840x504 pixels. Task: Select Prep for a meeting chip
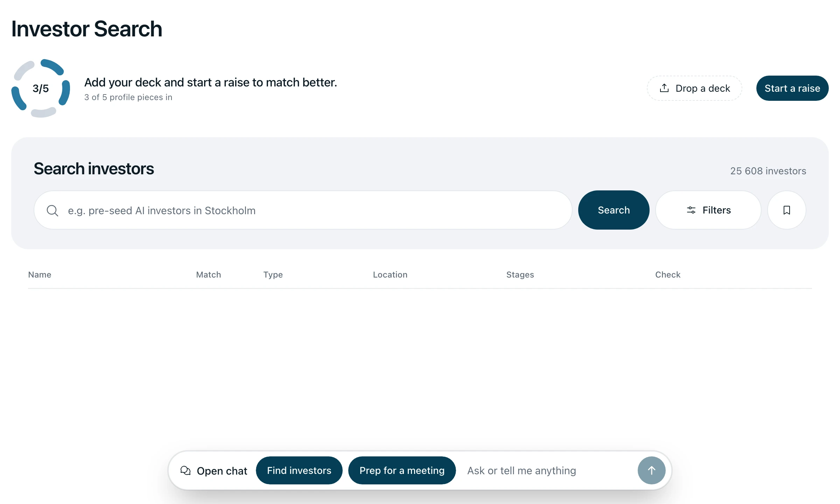pyautogui.click(x=402, y=470)
